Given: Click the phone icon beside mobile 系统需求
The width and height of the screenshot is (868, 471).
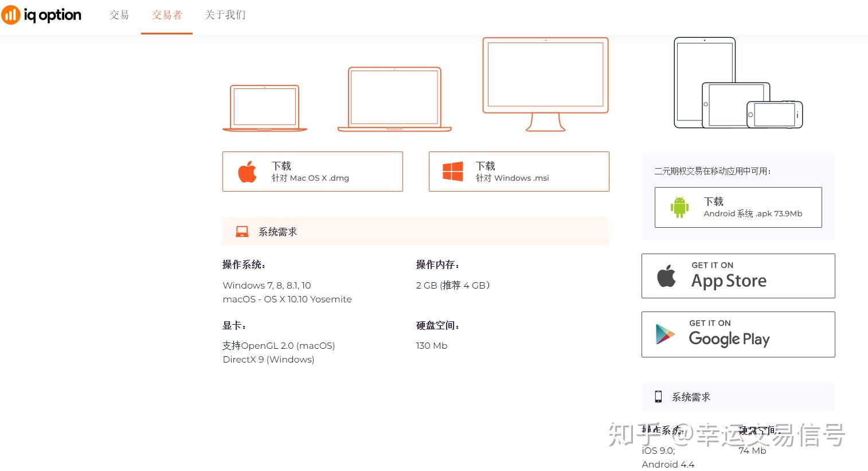Looking at the screenshot, I should click(x=658, y=396).
